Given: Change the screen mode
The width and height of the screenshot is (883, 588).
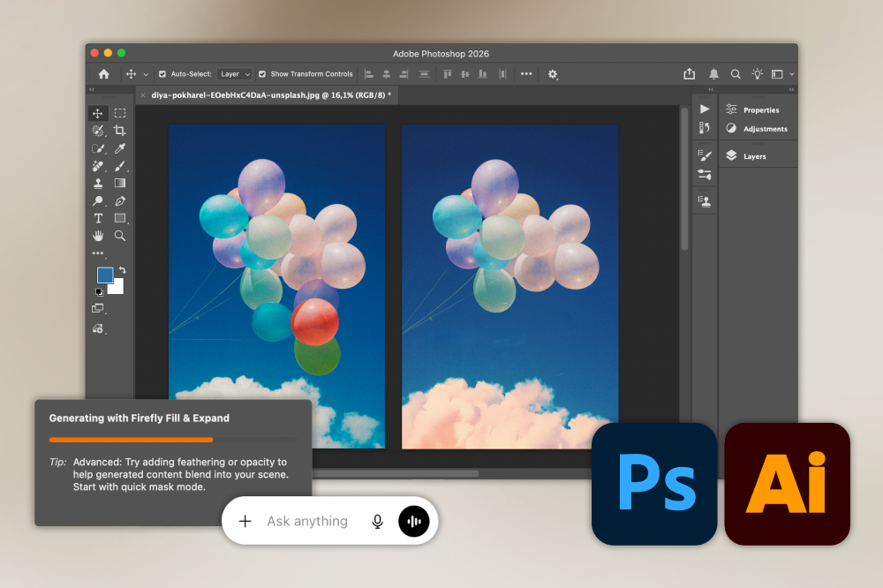Looking at the screenshot, I should [98, 309].
